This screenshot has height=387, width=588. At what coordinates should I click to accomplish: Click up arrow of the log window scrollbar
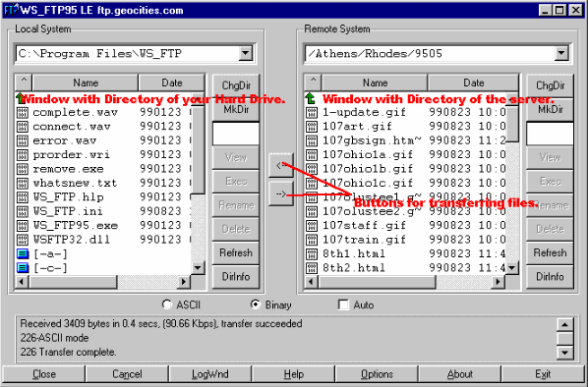click(x=564, y=324)
